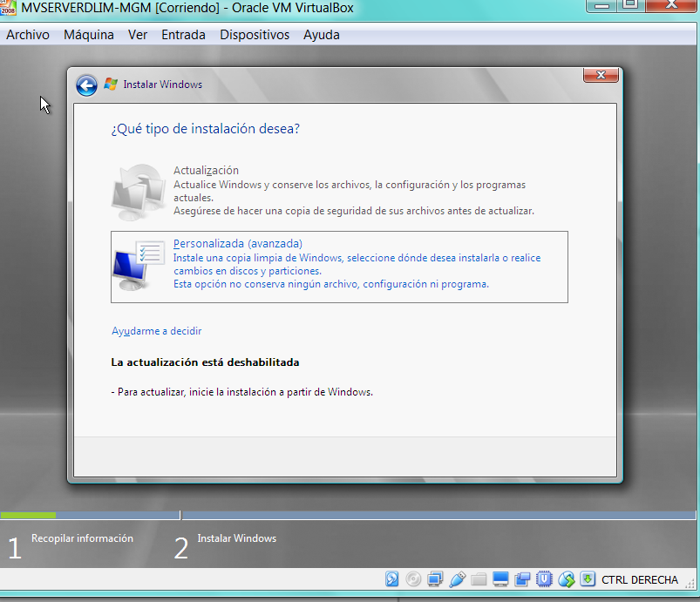Click the optical drive icon in status bar
This screenshot has width=700, height=602.
coord(413,578)
